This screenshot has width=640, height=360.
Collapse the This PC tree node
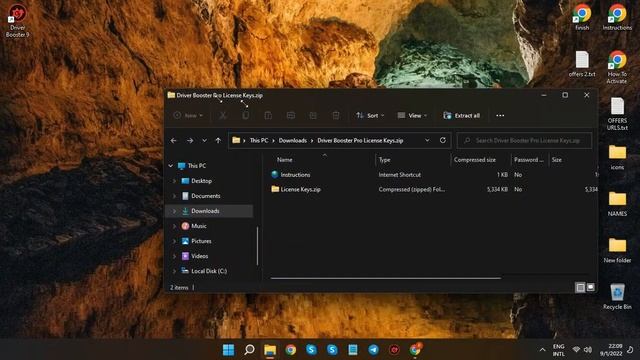click(171, 166)
